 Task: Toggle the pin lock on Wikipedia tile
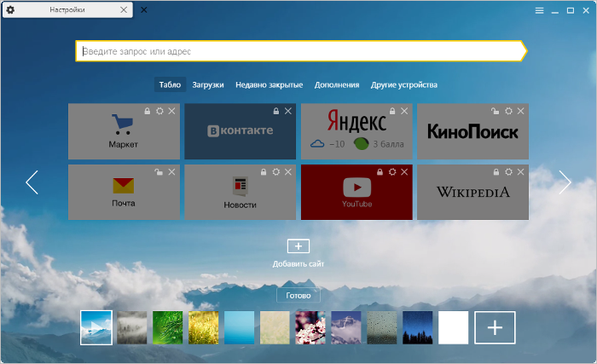(x=496, y=172)
